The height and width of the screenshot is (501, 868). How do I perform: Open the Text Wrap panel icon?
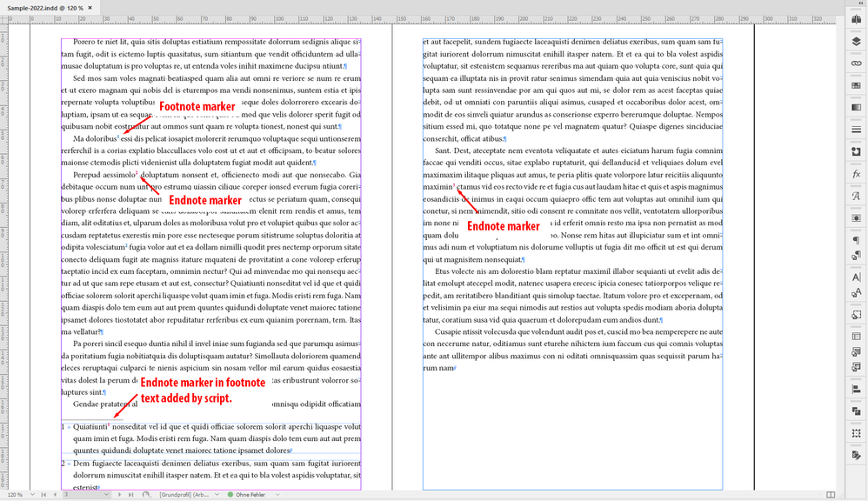[x=857, y=218]
